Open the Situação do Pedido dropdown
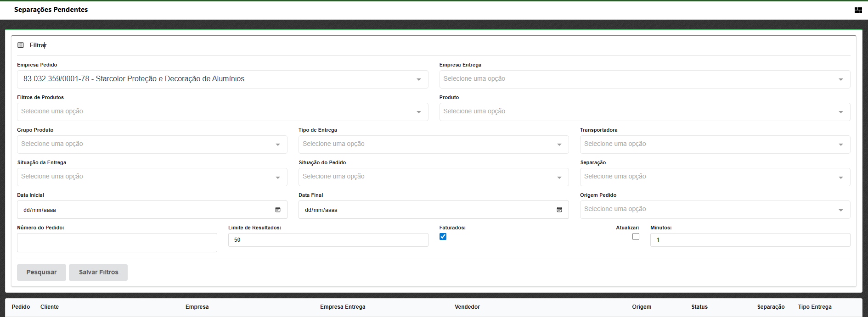 pos(433,177)
